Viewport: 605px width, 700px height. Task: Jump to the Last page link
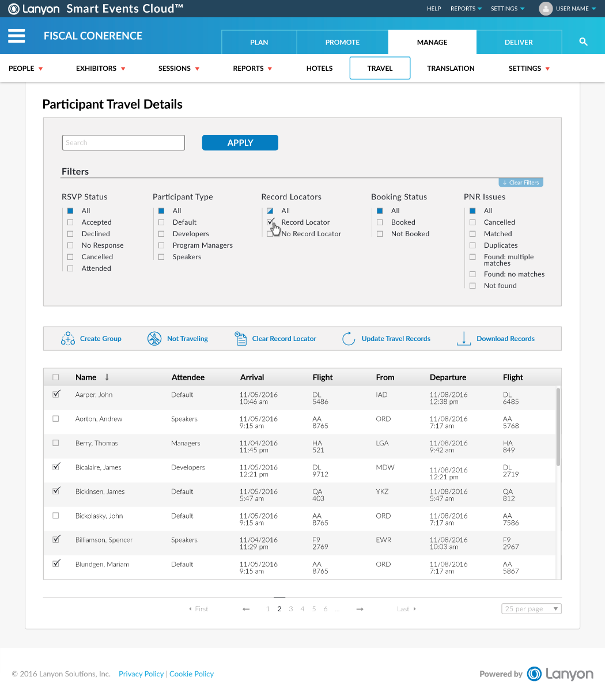coord(406,609)
